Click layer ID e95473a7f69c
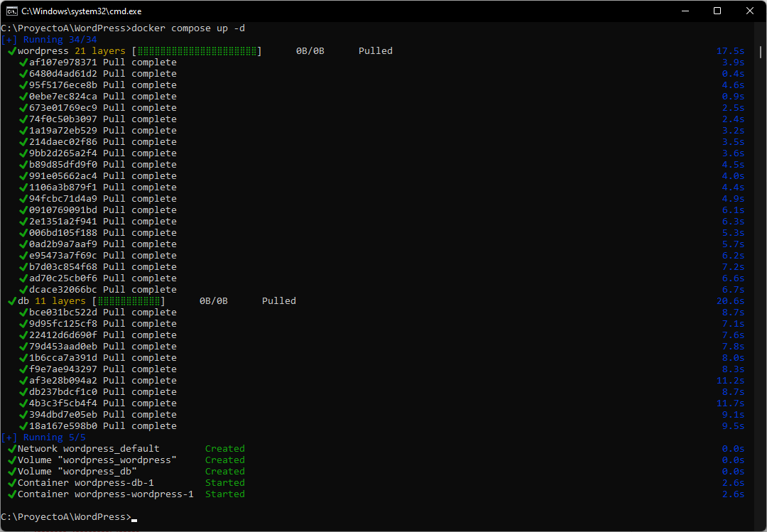This screenshot has width=767, height=532. (x=63, y=256)
